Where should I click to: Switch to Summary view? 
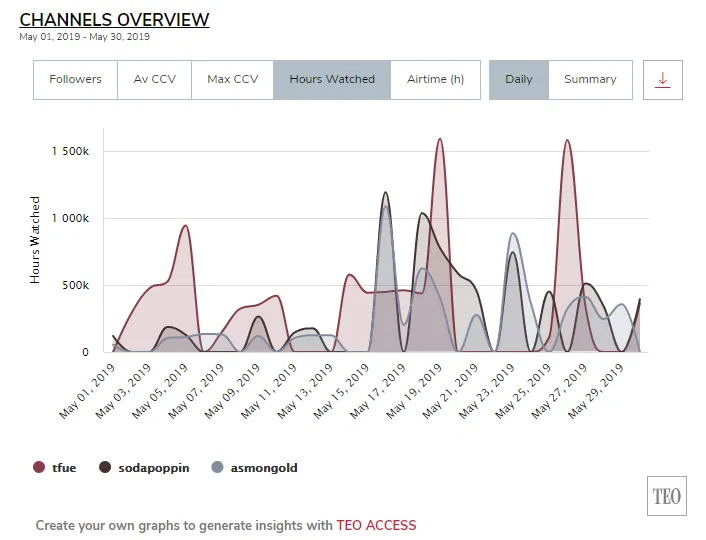[x=590, y=80]
